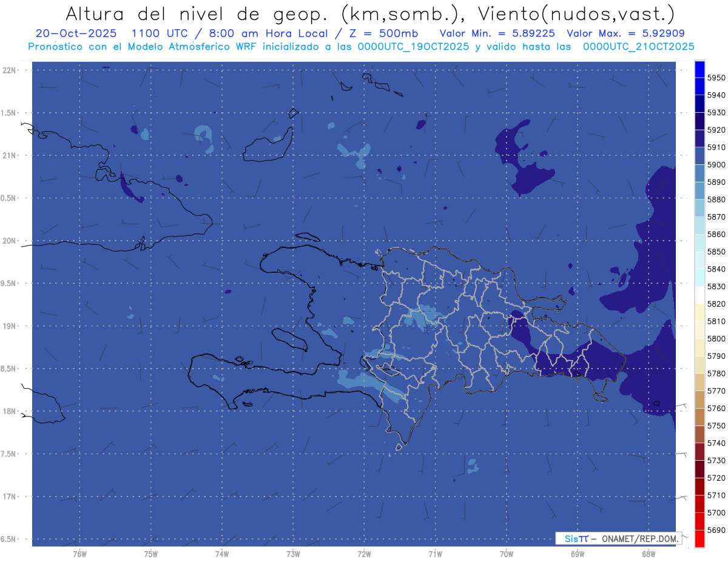Click the '71W' longitude label
Viewport: 728px width, 562px height.
click(x=435, y=554)
